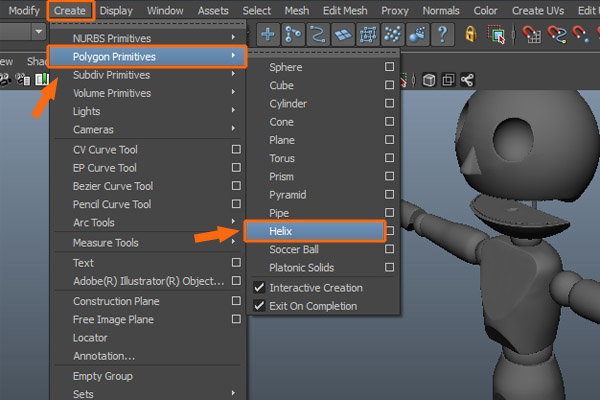Click the wireframe cube icon in panel toolbar

pos(428,79)
